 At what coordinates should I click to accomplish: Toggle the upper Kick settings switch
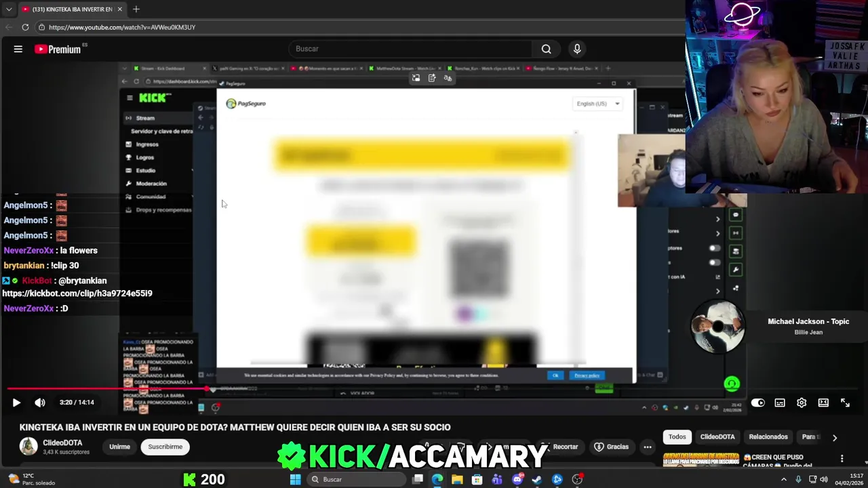[x=714, y=249]
